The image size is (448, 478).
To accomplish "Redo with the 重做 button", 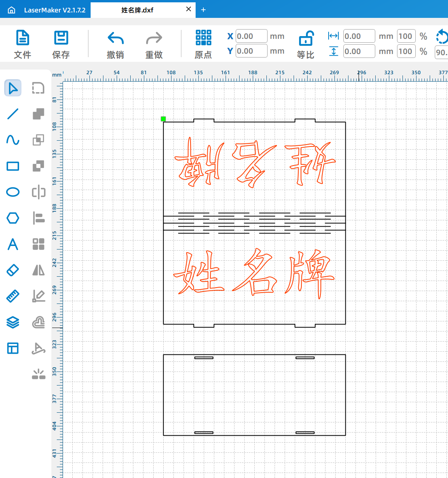I will pyautogui.click(x=154, y=45).
